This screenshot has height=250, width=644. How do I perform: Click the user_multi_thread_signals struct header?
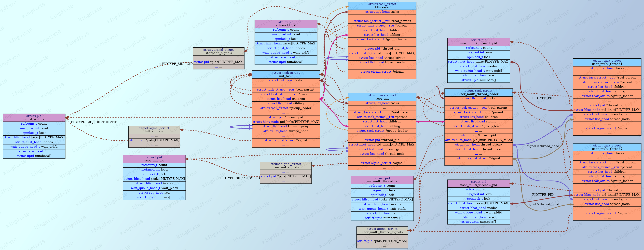tap(382, 231)
